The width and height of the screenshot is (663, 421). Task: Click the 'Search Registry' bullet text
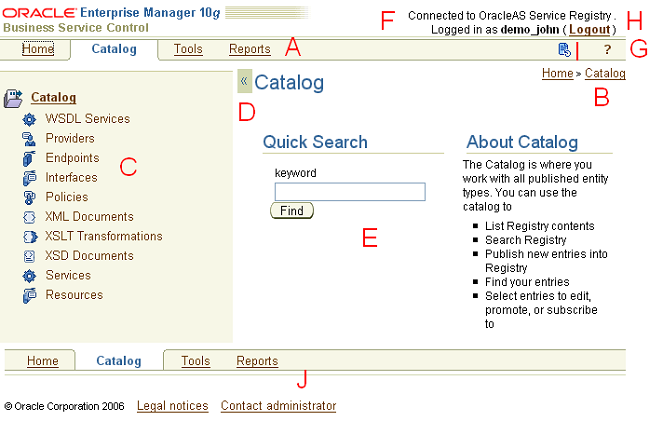526,240
